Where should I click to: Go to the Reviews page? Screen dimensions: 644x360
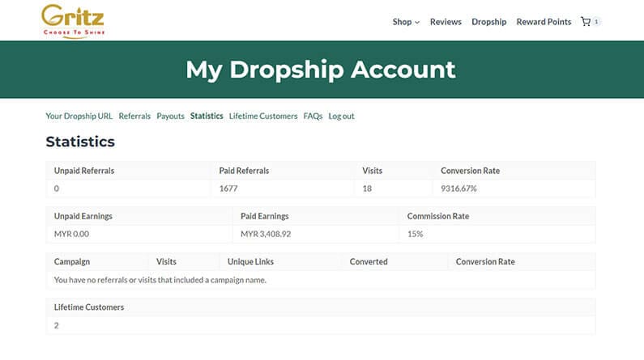click(446, 22)
